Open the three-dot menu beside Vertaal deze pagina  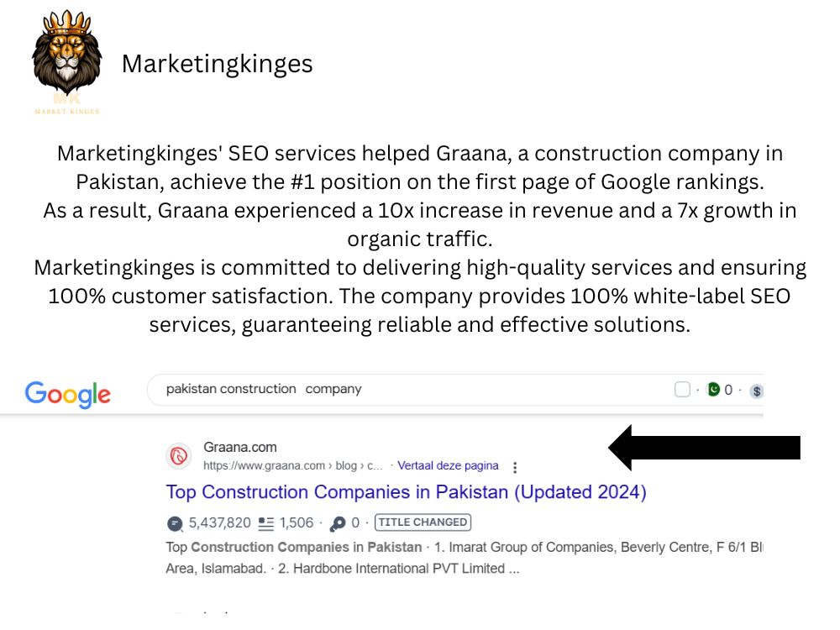point(515,467)
